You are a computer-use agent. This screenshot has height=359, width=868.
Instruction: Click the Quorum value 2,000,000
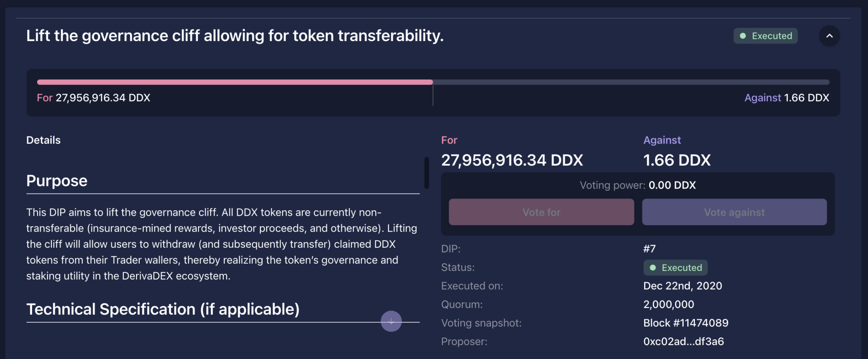pyautogui.click(x=668, y=304)
